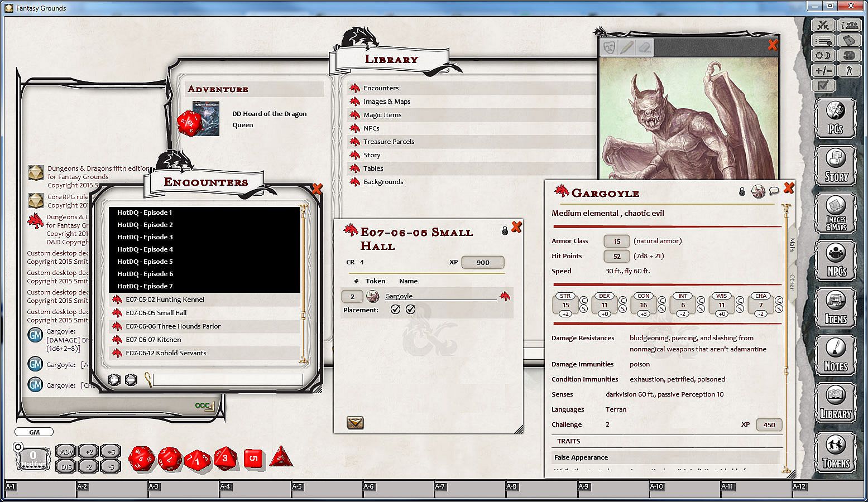Image resolution: width=868 pixels, height=502 pixels.
Task: Switch to the Main tab on Gargoyle sheet
Action: pyautogui.click(x=792, y=245)
